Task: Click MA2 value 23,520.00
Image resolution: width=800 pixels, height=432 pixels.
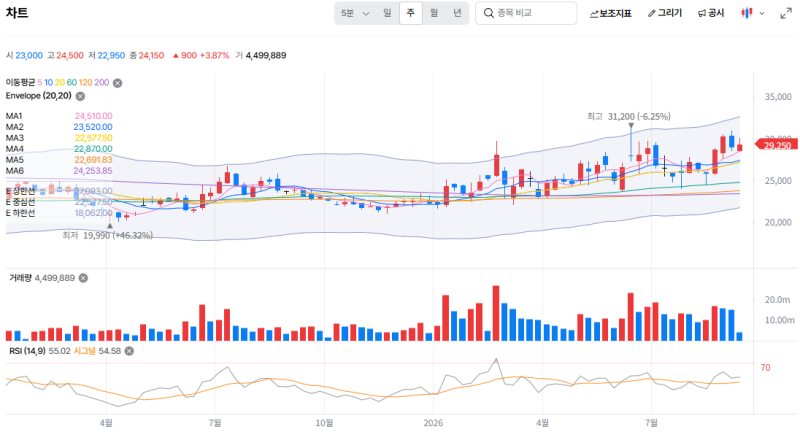Action: click(93, 127)
